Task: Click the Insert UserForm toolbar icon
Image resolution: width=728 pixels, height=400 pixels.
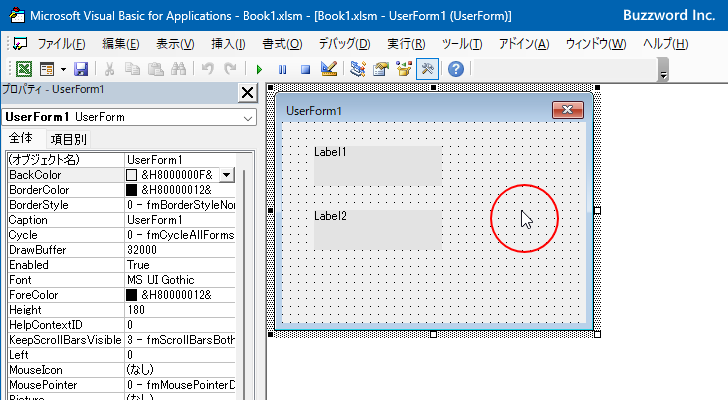Action: pos(47,69)
